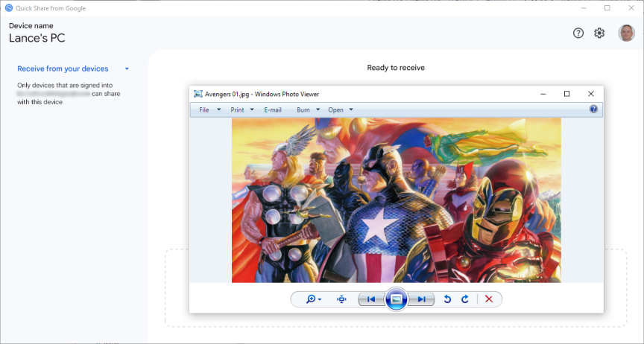Open the File menu
Image resolution: width=644 pixels, height=344 pixels.
pos(209,109)
